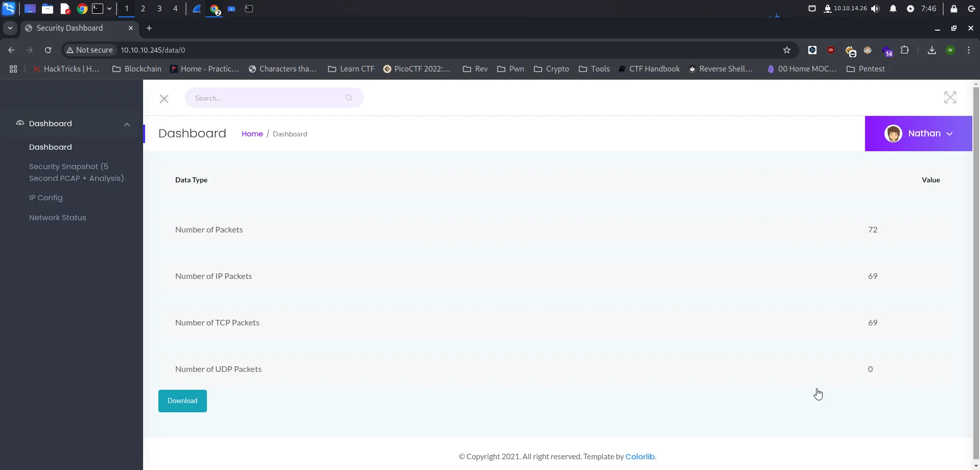This screenshot has width=980, height=470.
Task: Open Security Snapshot PCAP page
Action: [76, 172]
